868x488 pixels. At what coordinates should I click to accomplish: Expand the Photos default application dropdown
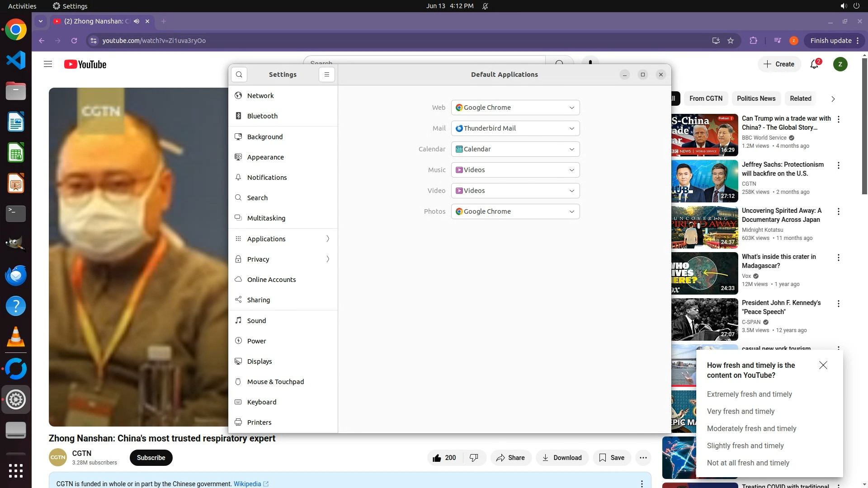515,211
